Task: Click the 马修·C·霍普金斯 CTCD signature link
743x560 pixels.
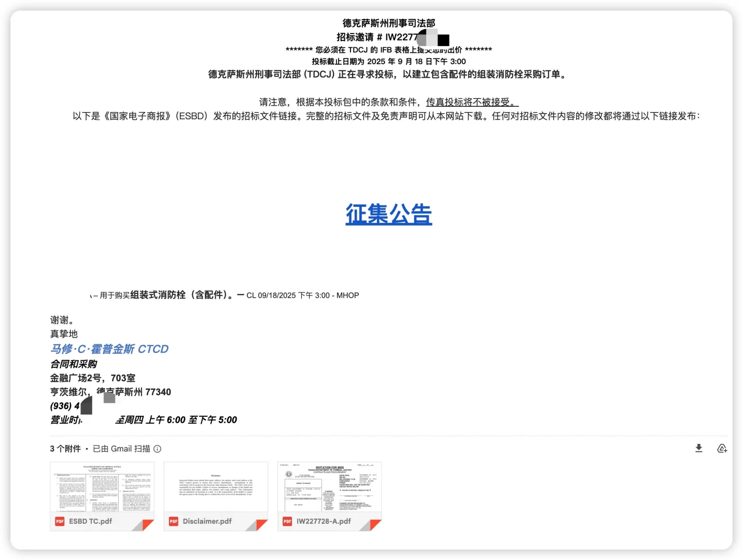Action: coord(109,349)
